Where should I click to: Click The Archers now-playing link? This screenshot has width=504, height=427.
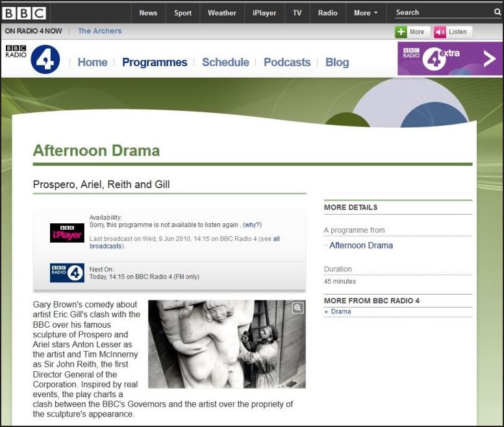99,30
